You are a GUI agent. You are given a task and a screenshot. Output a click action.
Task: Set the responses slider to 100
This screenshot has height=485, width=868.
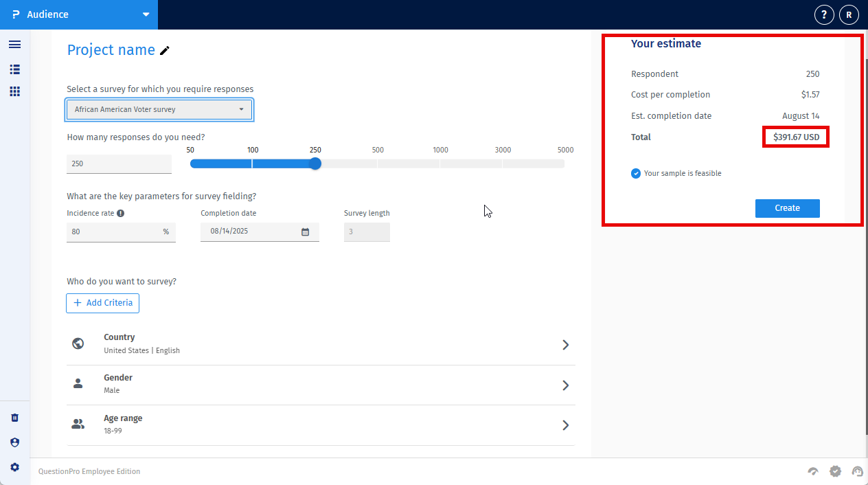tap(253, 163)
